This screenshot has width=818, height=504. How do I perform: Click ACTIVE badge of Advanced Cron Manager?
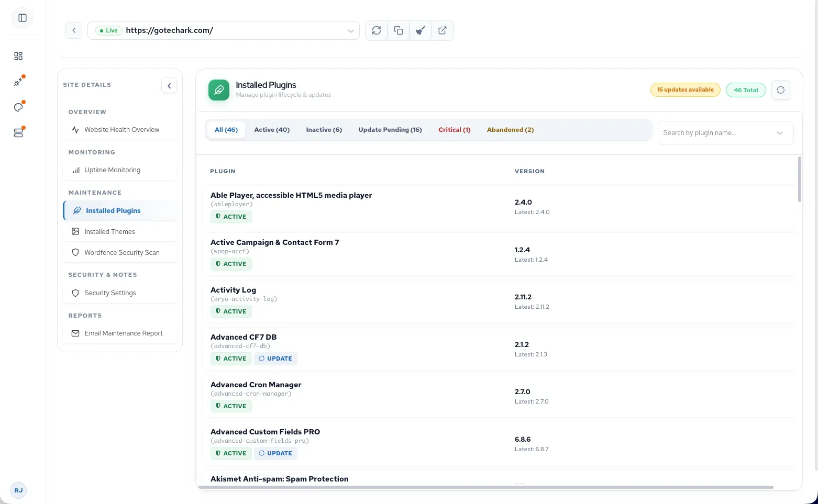[x=231, y=406]
